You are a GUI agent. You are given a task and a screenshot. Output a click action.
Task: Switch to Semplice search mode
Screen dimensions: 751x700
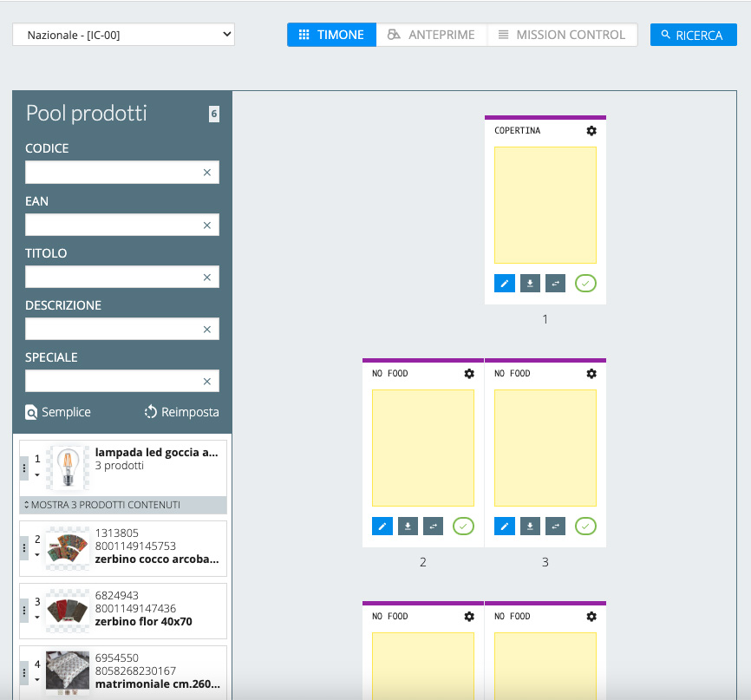(x=58, y=412)
